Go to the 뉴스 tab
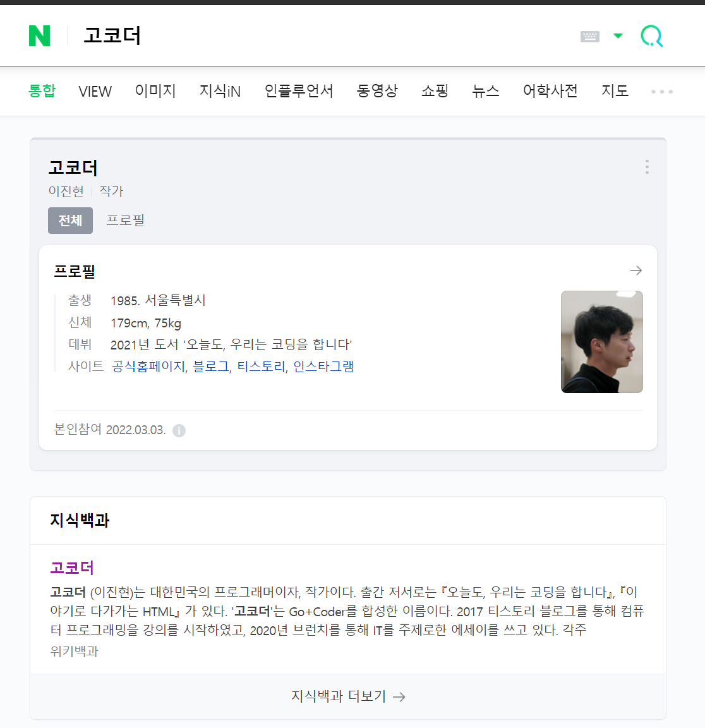705x728 pixels. coord(485,90)
